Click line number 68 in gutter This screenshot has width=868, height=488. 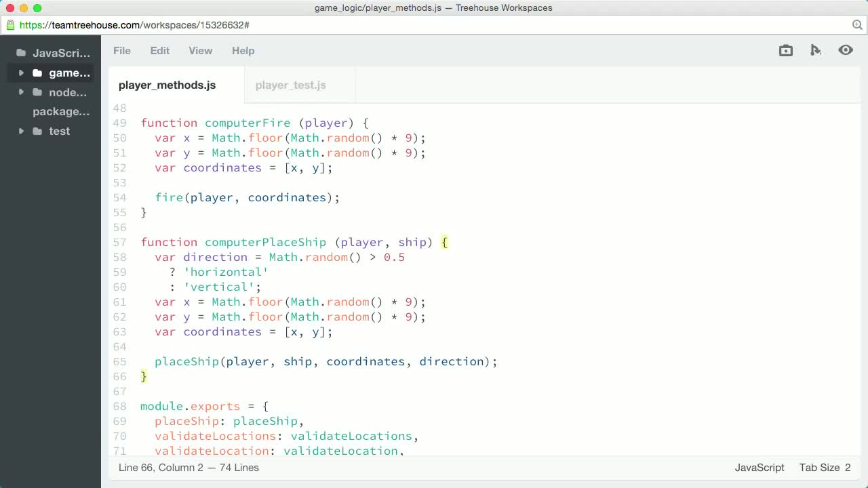pyautogui.click(x=119, y=406)
